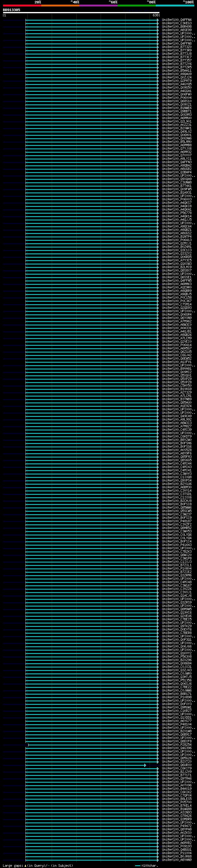Click UniRef100_P49472 label
Screen dimensions: 197x868
[x=176, y=826]
